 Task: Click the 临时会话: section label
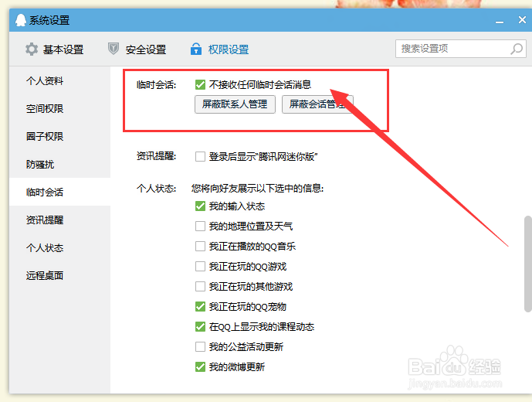tap(157, 84)
